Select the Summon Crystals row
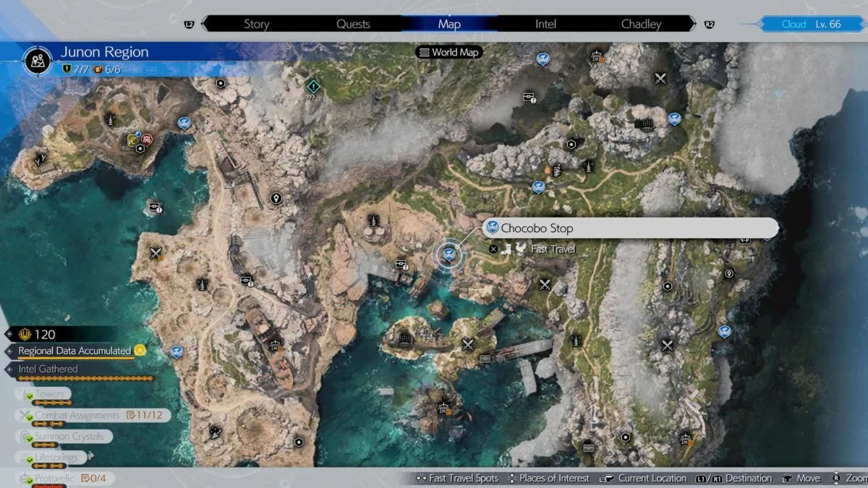868x488 pixels. click(x=63, y=437)
